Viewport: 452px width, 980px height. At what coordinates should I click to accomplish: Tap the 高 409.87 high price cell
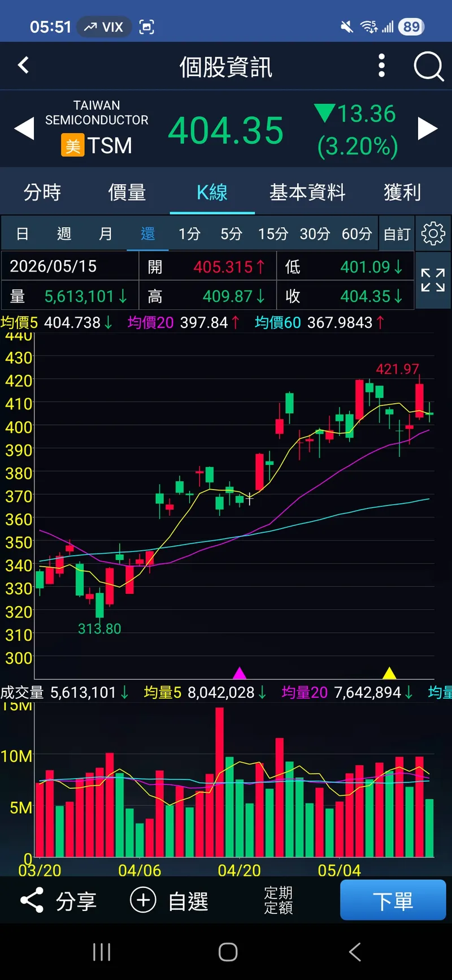(x=207, y=296)
